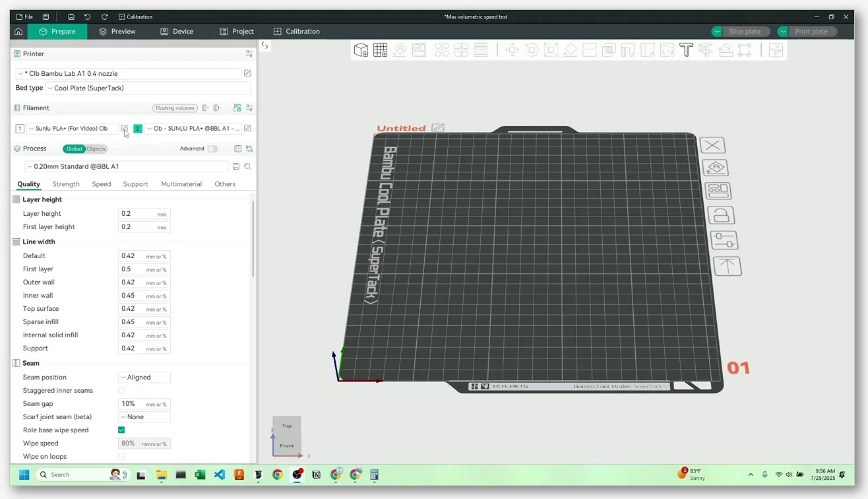Click the Add model cube icon

(361, 50)
